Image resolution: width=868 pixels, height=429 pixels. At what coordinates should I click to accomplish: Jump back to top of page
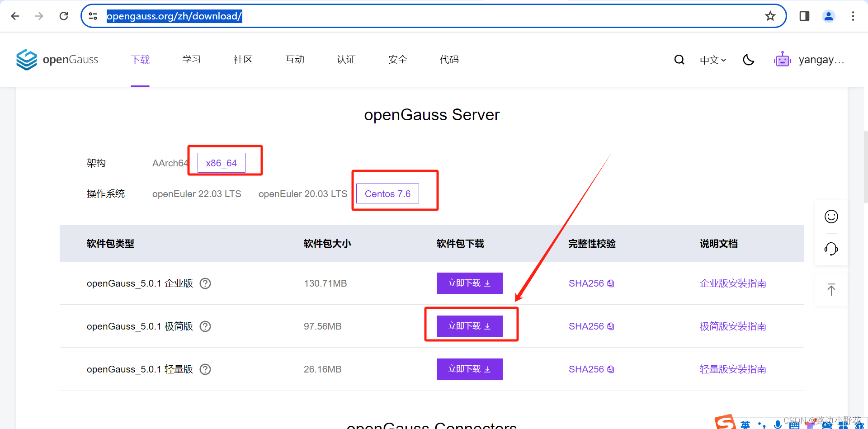pos(831,289)
